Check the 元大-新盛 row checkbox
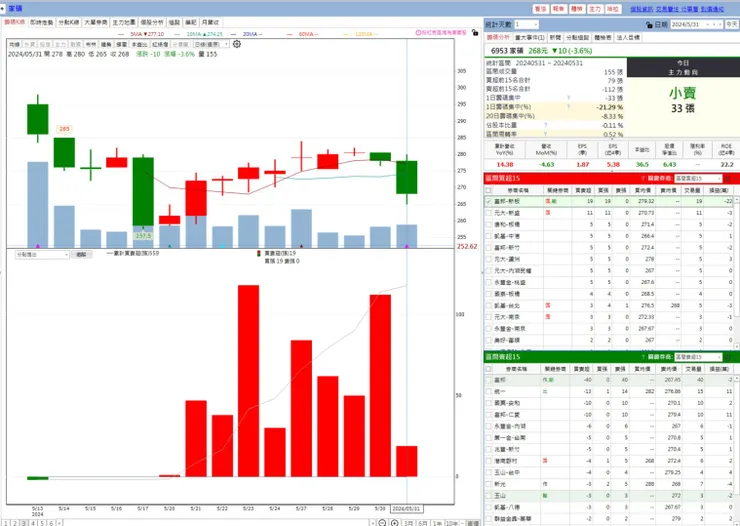 (488, 213)
